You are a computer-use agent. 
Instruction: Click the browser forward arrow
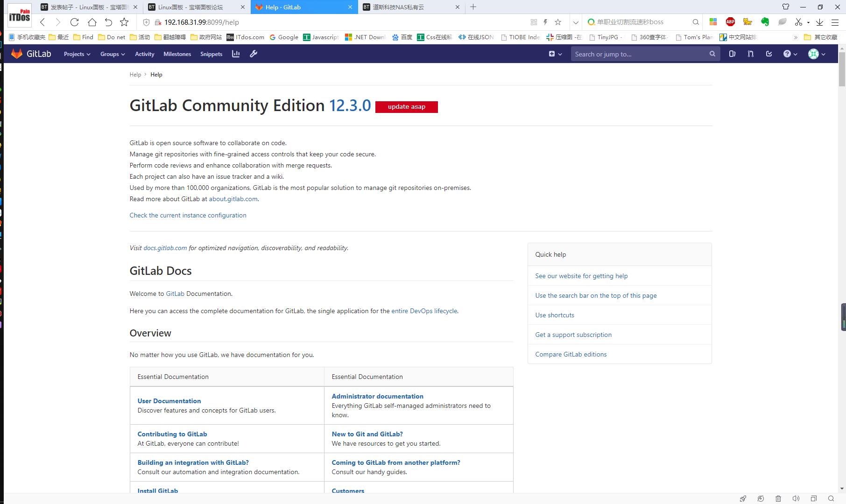point(58,22)
